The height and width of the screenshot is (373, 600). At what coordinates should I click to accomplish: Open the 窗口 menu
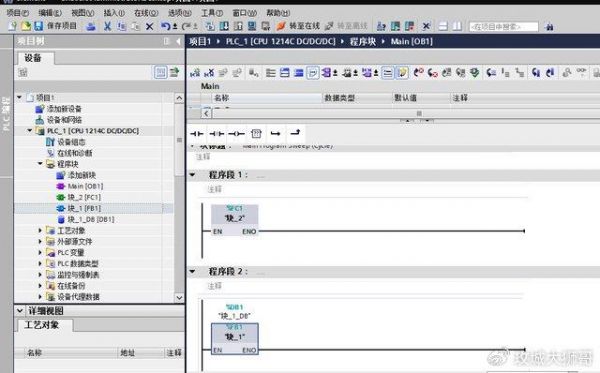(245, 13)
